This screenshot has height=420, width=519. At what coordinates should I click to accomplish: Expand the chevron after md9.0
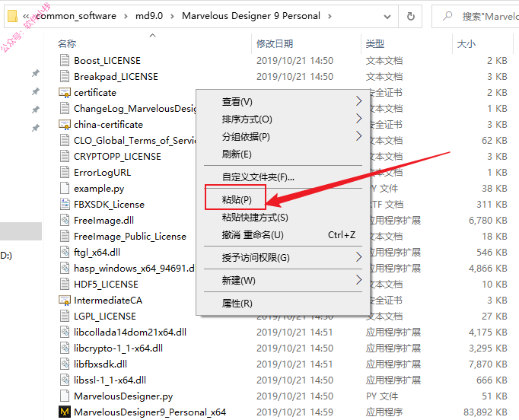pyautogui.click(x=172, y=16)
